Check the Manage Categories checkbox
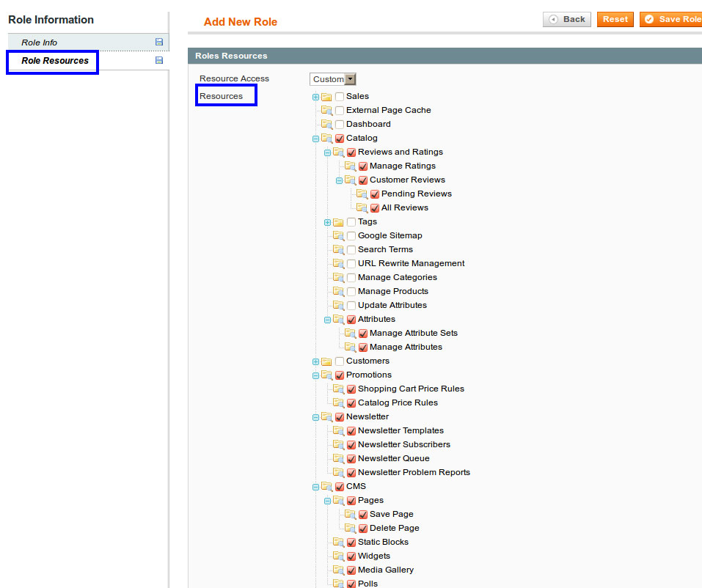 [351, 278]
